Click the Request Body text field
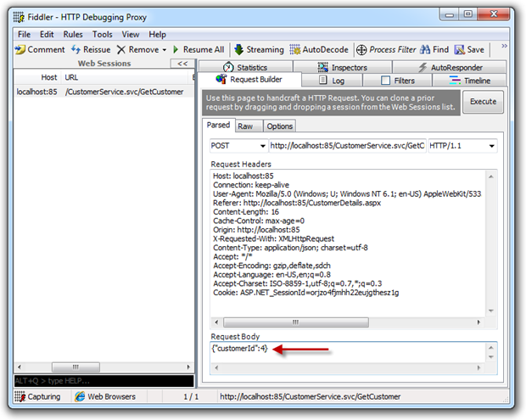526x420 pixels. click(x=347, y=352)
